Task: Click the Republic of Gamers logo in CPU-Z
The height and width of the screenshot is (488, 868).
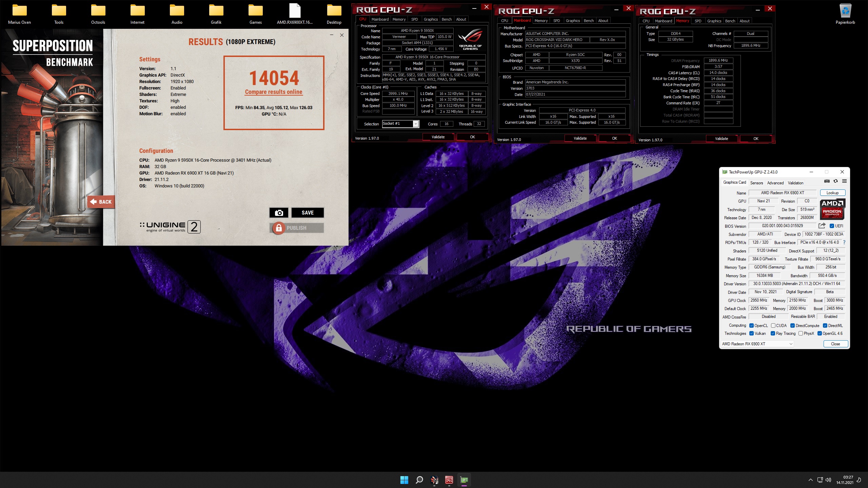Action: click(x=470, y=40)
